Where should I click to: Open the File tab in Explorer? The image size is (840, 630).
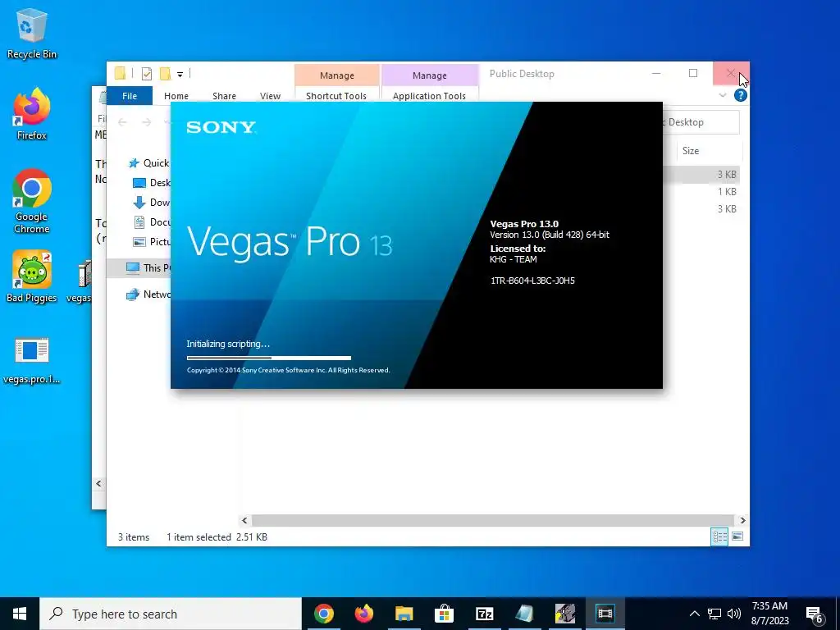click(x=130, y=96)
